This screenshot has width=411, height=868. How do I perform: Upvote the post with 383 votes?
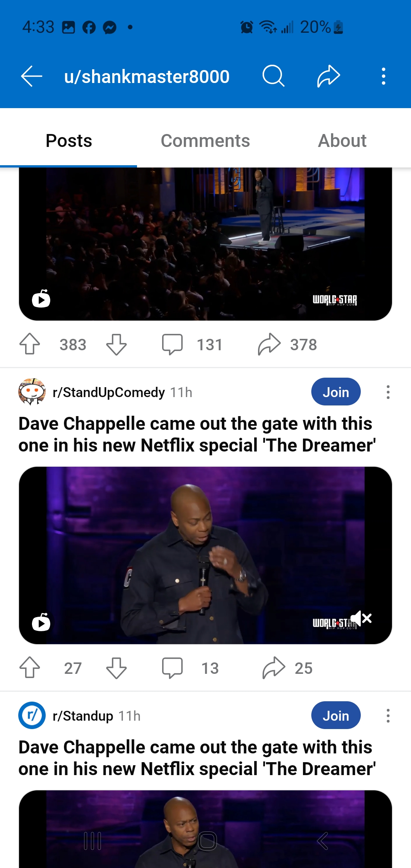point(30,344)
